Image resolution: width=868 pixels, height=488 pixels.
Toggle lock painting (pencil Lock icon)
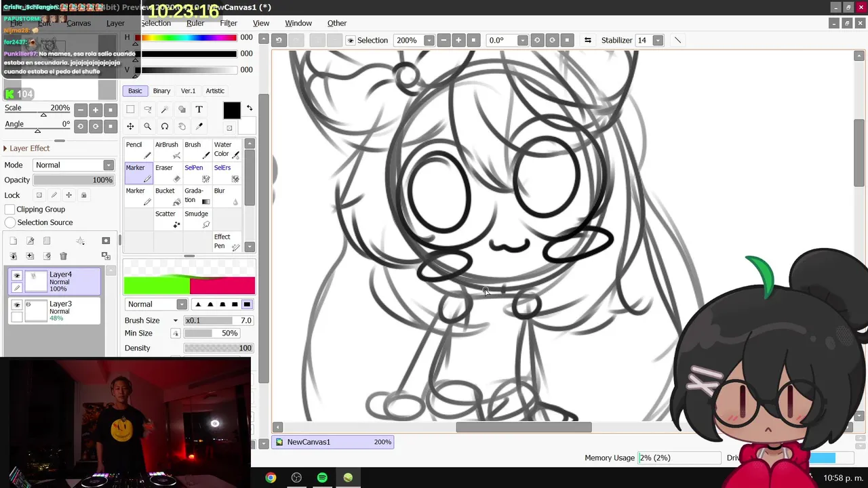click(x=54, y=195)
